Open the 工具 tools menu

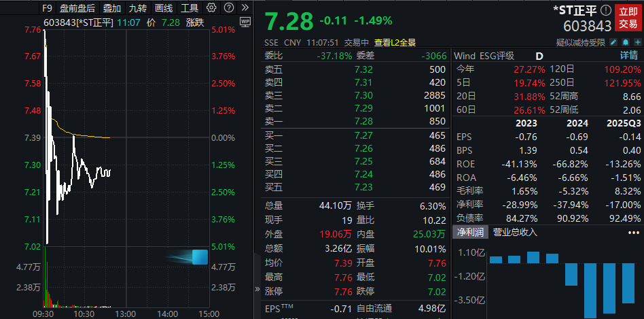190,8
